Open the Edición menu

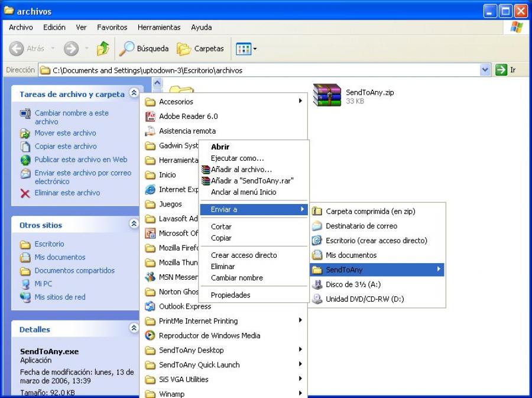point(54,27)
